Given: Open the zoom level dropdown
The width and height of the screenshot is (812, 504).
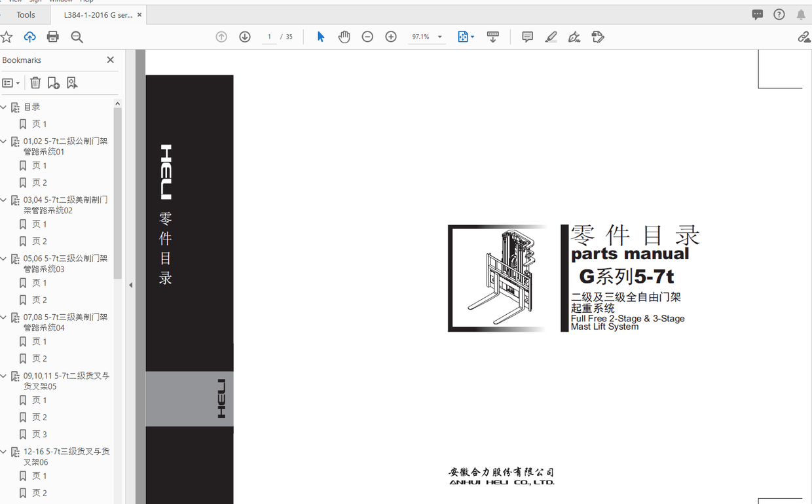Looking at the screenshot, I should click(440, 37).
